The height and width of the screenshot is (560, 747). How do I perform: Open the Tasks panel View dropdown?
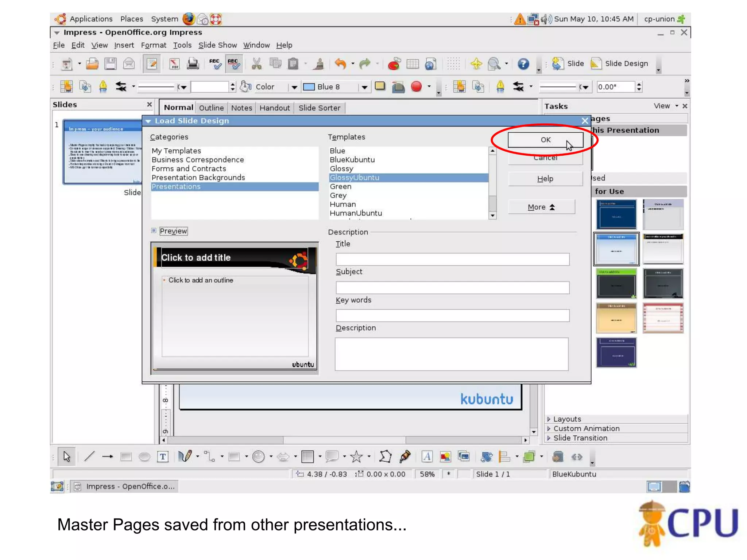666,106
